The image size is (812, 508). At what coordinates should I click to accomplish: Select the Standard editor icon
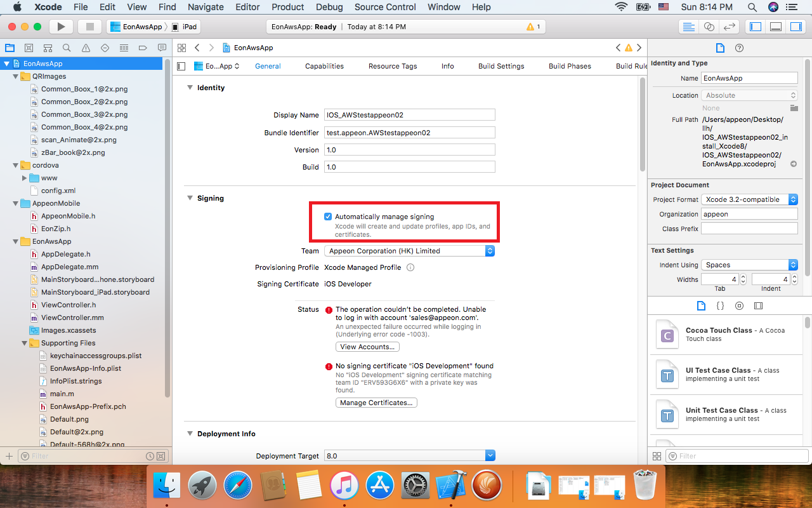(688, 27)
